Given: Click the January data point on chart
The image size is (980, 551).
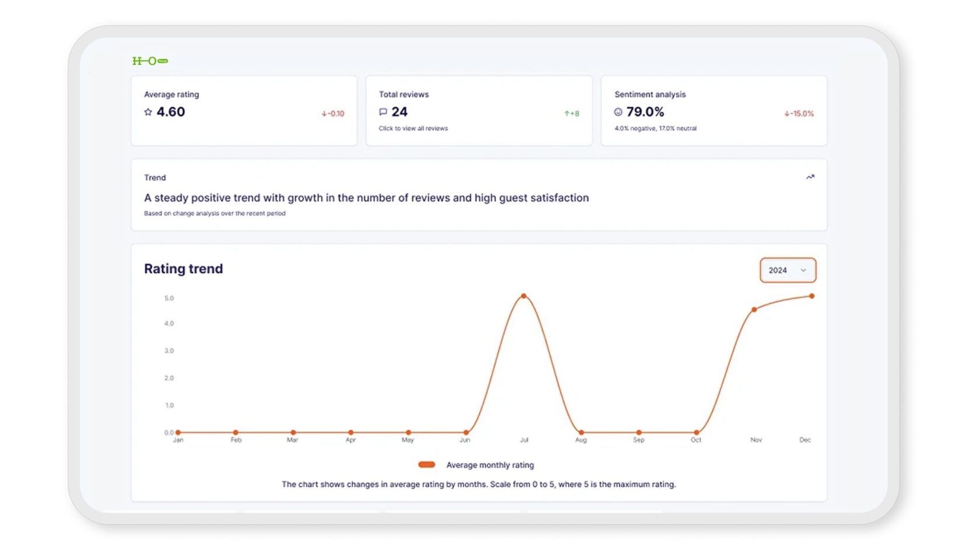Looking at the screenshot, I should [x=178, y=433].
